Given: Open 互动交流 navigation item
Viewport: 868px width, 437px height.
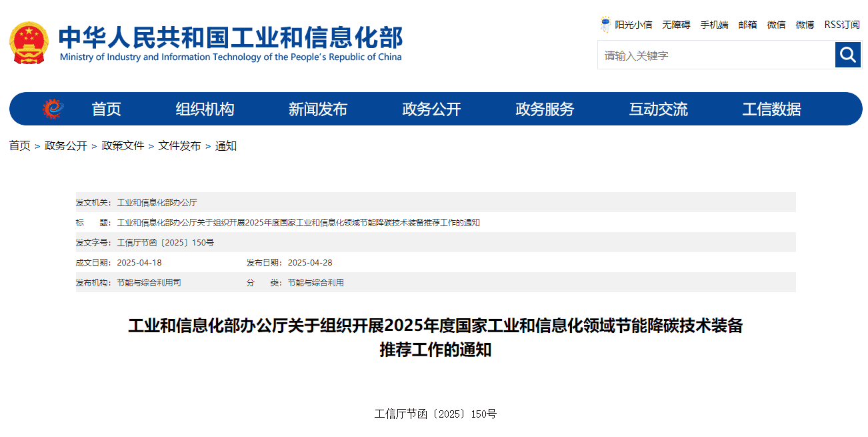Looking at the screenshot, I should 658,109.
